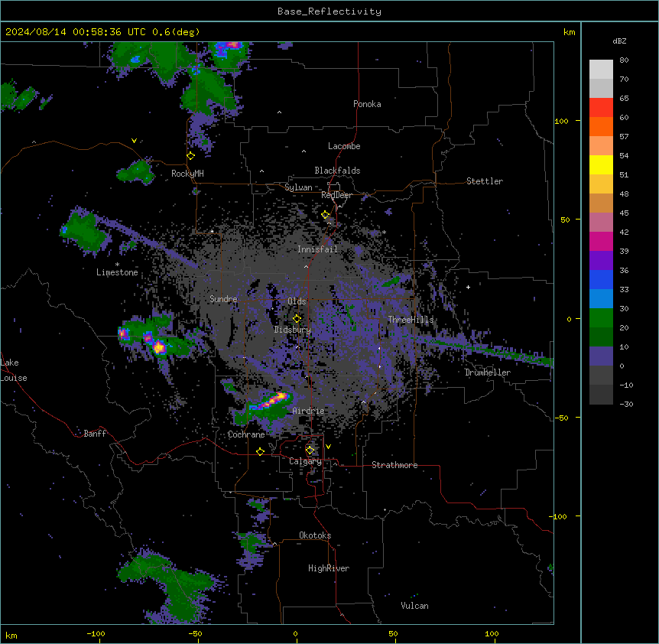Select the bright green 30 dBZ legend swatch
Screen dimensions: 659x644
coord(601,318)
